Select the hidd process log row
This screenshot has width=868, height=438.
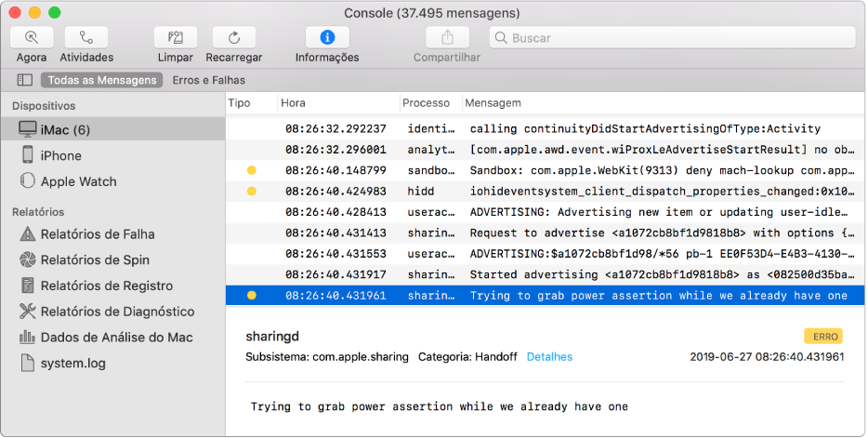(545, 191)
